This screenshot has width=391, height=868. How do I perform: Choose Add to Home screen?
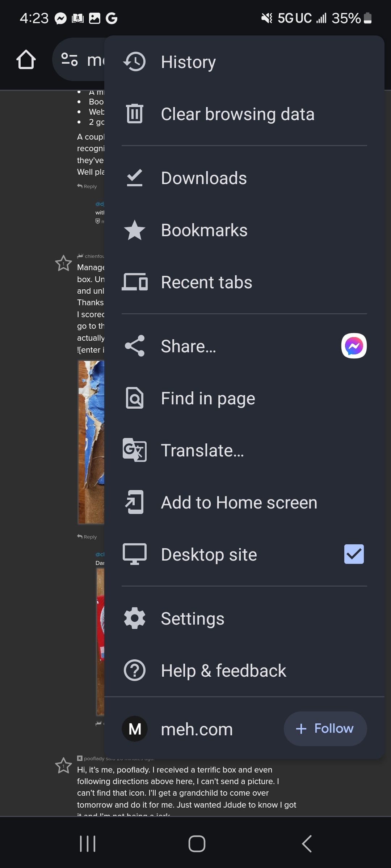point(239,503)
